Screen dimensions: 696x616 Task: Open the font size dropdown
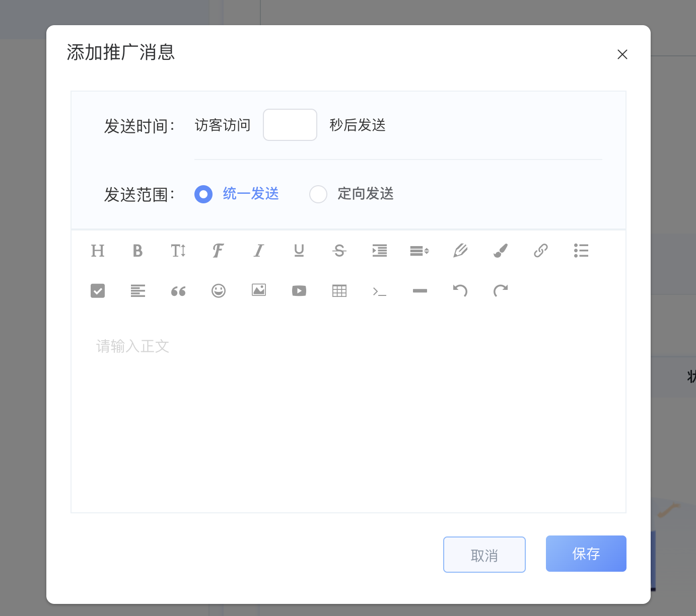click(x=178, y=251)
